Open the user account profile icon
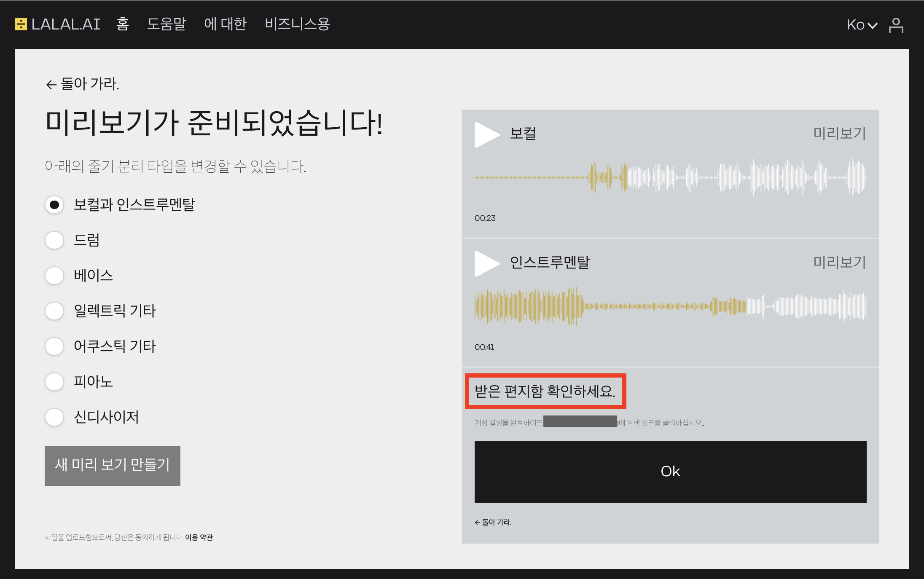Image resolution: width=924 pixels, height=579 pixels. [x=896, y=25]
